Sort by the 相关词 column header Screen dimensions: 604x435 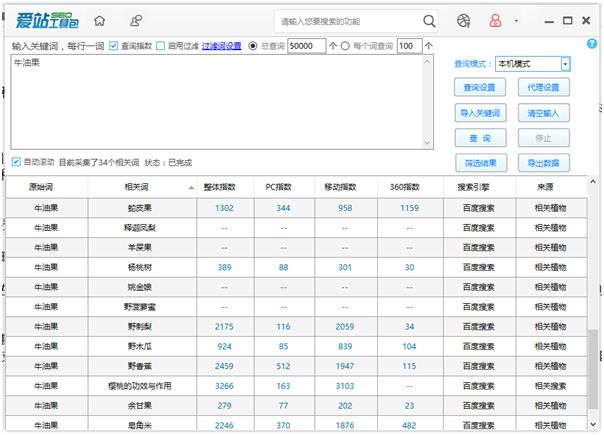pos(142,187)
